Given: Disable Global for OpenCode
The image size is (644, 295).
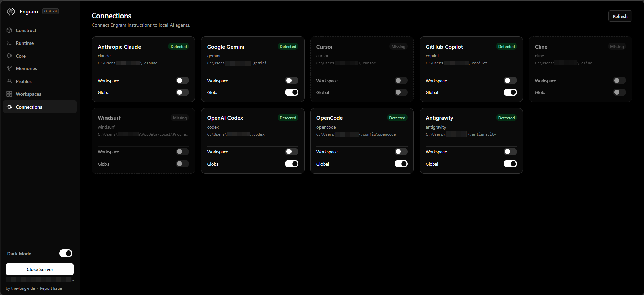Looking at the screenshot, I should pos(401,164).
